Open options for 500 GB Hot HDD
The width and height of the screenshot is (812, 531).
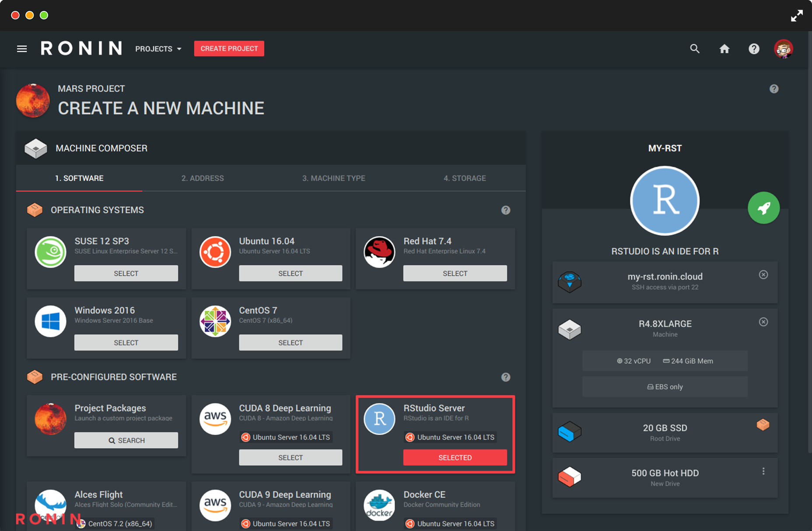pyautogui.click(x=763, y=471)
